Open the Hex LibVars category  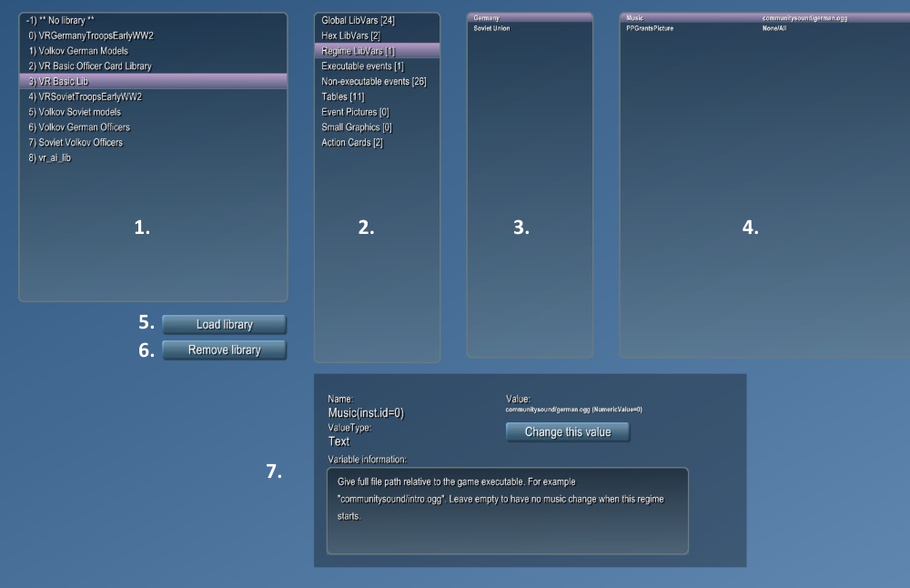click(x=350, y=35)
